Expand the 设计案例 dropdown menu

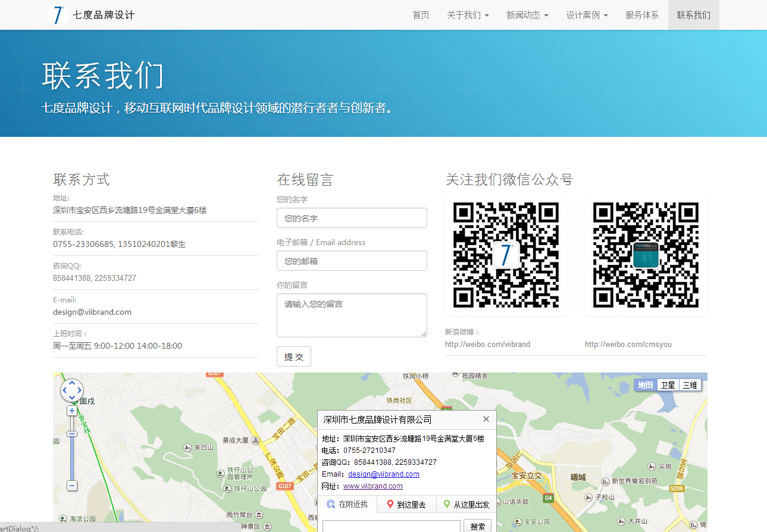(x=587, y=15)
